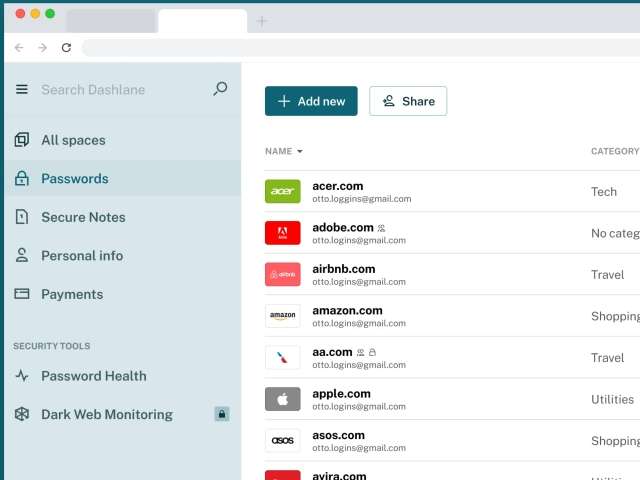
Task: Click the American Airlines logo thumbnail
Action: coord(282,357)
